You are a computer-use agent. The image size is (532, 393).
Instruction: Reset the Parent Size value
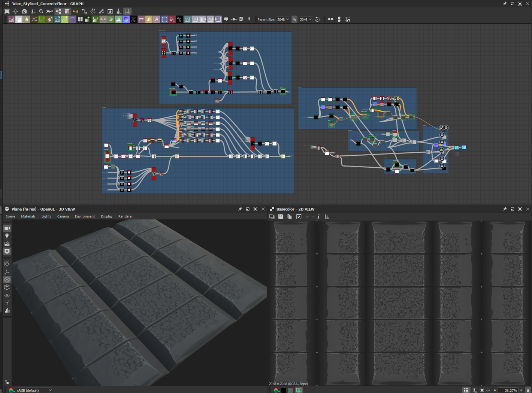point(317,19)
